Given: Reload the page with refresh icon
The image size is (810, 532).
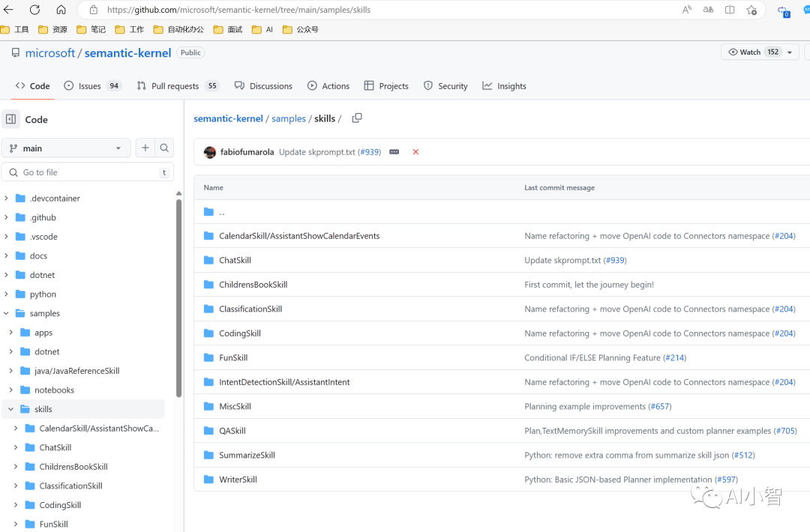Looking at the screenshot, I should (x=34, y=10).
